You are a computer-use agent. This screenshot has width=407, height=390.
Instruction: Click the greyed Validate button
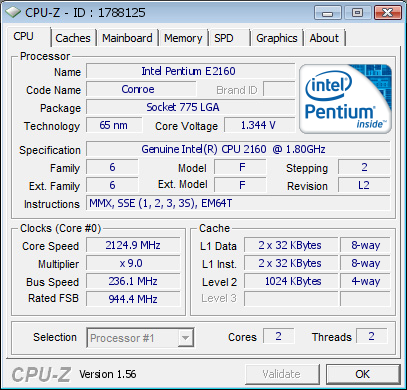pyautogui.click(x=282, y=374)
